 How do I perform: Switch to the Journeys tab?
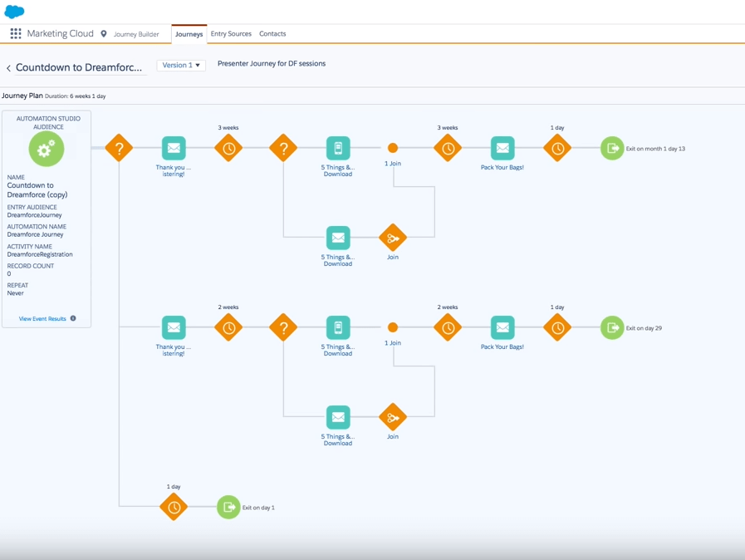189,34
